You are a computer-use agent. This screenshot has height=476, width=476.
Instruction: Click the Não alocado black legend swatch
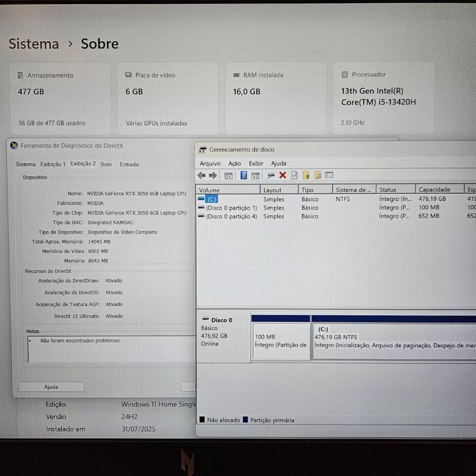point(202,419)
